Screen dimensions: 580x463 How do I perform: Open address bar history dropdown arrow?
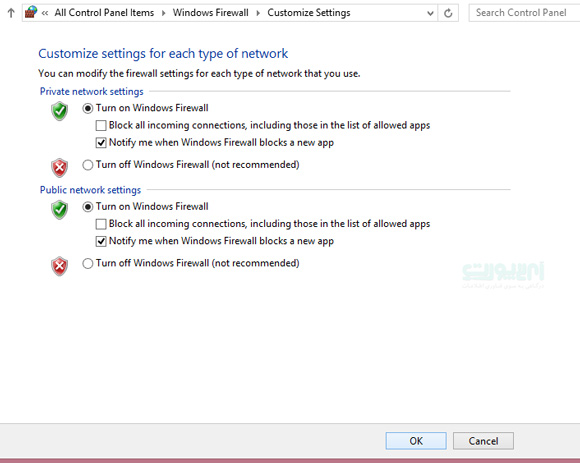pyautogui.click(x=430, y=13)
